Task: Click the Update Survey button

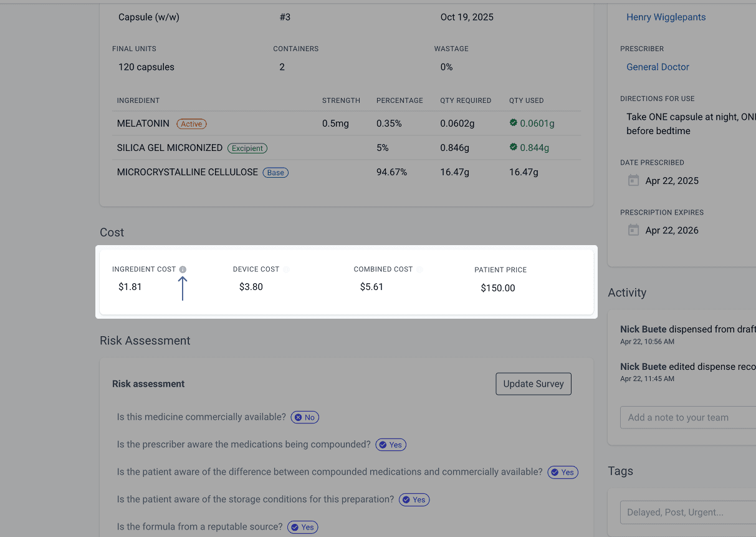Action: tap(534, 384)
